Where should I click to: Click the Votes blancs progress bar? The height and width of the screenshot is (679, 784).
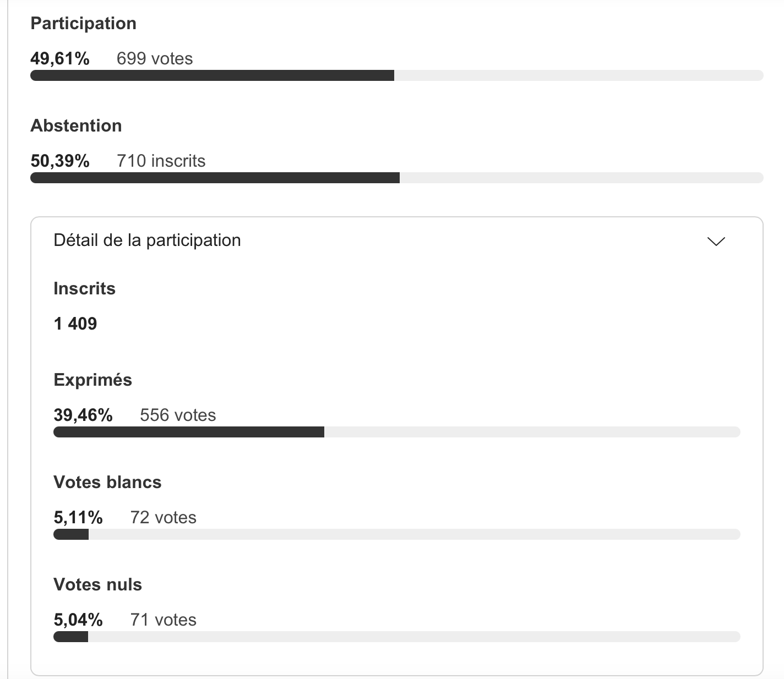point(396,534)
